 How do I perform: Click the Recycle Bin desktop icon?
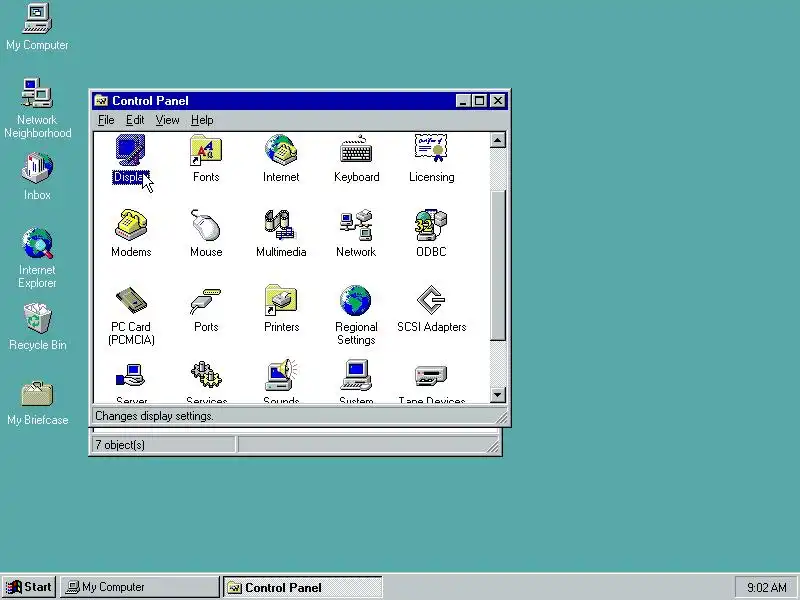[37, 327]
